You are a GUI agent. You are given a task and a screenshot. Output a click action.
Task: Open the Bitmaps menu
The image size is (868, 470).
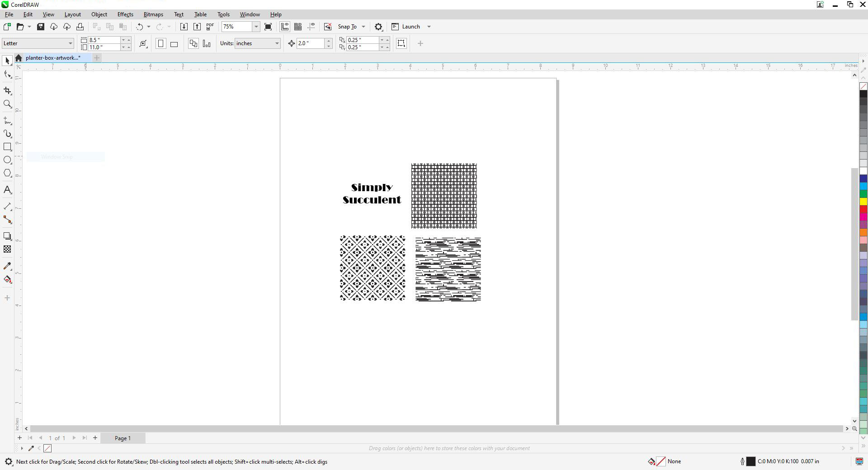click(x=153, y=14)
